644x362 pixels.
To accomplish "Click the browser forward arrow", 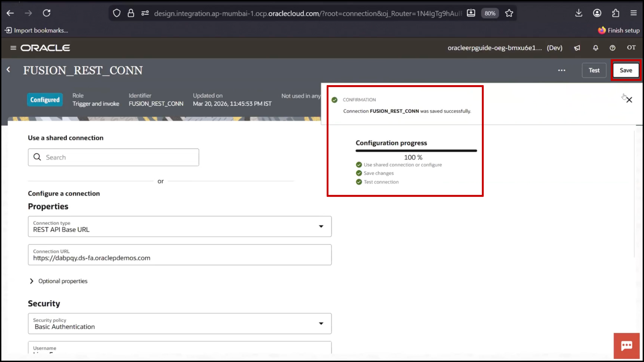I will (x=29, y=13).
